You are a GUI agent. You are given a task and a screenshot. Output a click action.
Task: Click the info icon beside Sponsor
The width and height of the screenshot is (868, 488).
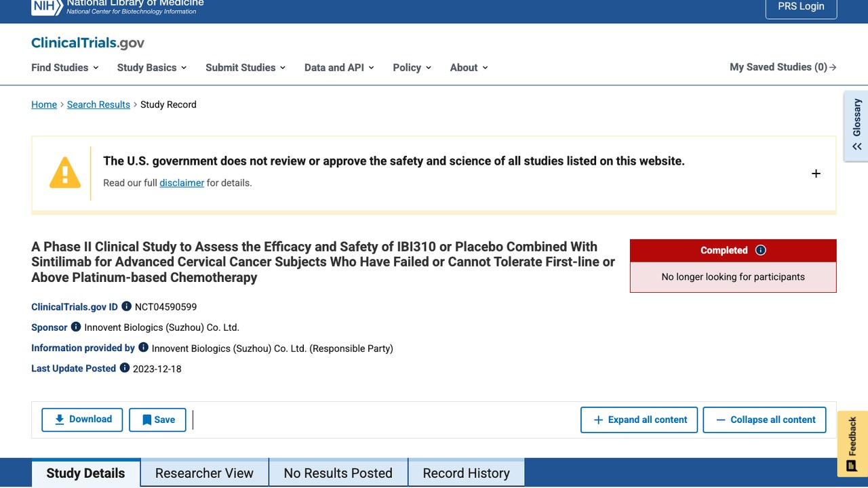76,327
